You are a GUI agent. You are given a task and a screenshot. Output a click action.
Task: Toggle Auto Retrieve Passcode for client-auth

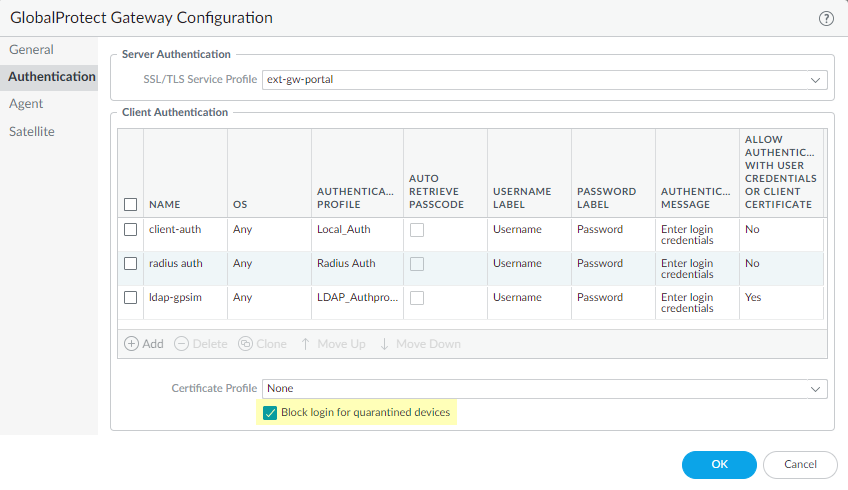click(417, 230)
